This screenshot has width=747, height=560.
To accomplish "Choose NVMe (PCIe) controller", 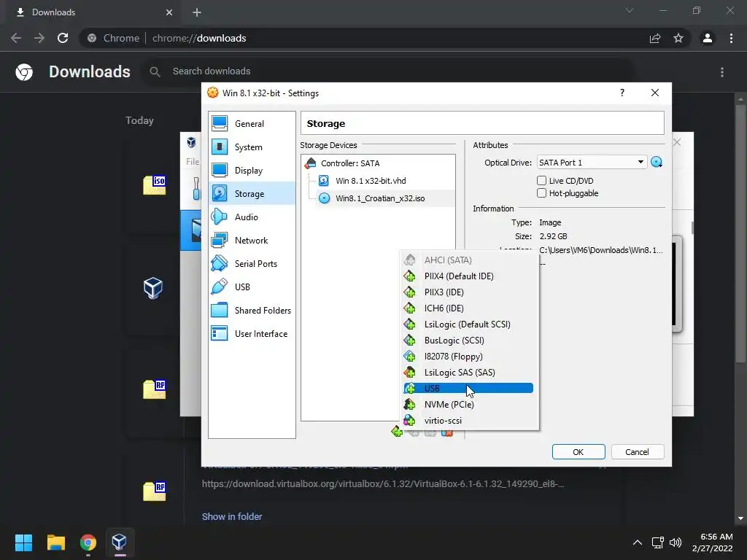I will [469, 405].
